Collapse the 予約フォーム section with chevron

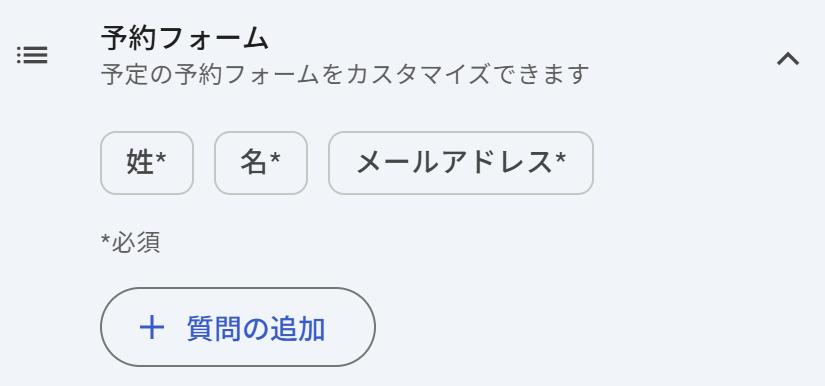point(788,59)
